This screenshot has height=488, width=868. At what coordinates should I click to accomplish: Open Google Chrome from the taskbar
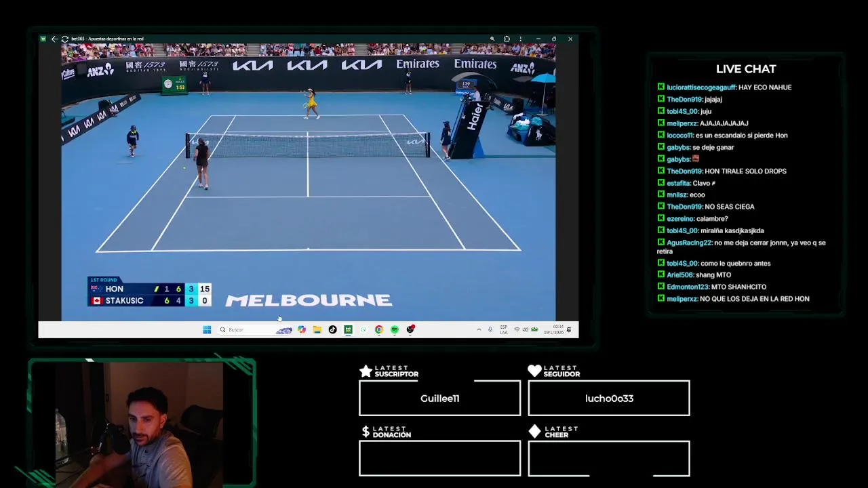[x=379, y=329]
